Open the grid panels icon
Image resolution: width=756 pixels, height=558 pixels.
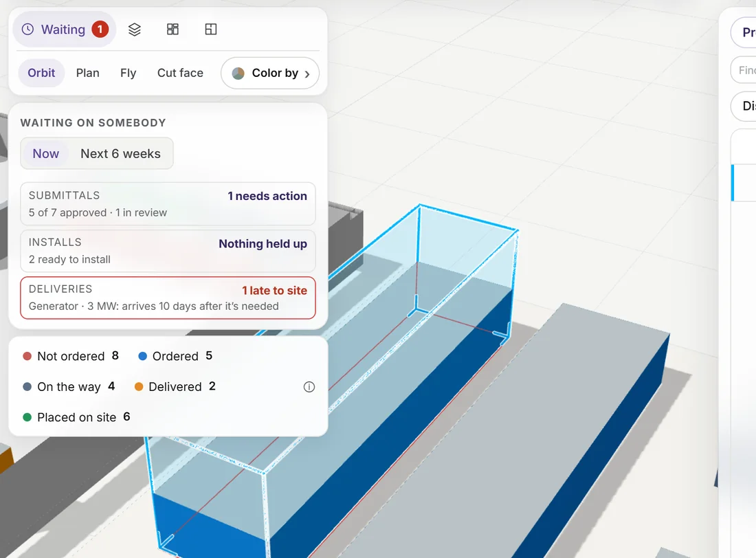(173, 30)
